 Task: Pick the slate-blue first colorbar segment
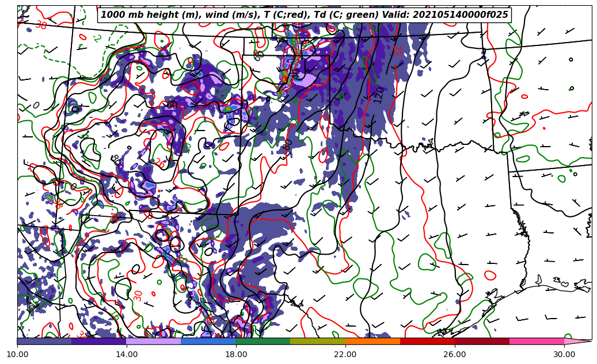click(x=44, y=341)
